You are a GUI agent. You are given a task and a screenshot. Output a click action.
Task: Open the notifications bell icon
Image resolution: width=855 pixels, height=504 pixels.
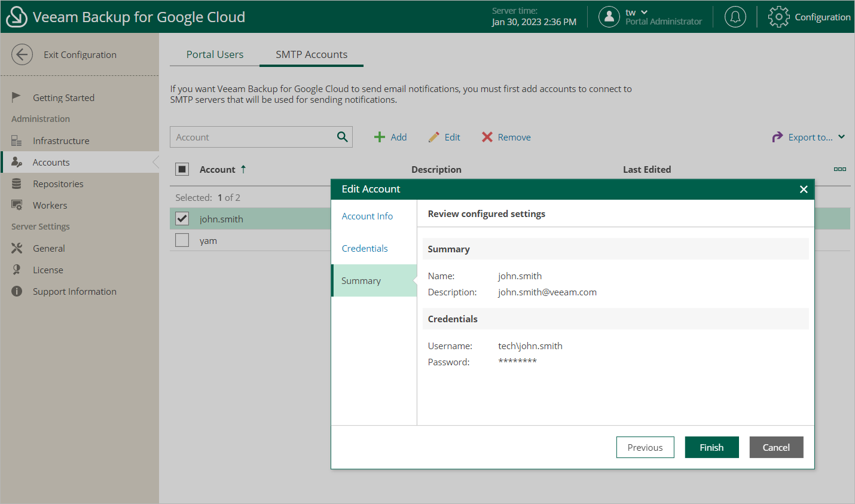[735, 17]
